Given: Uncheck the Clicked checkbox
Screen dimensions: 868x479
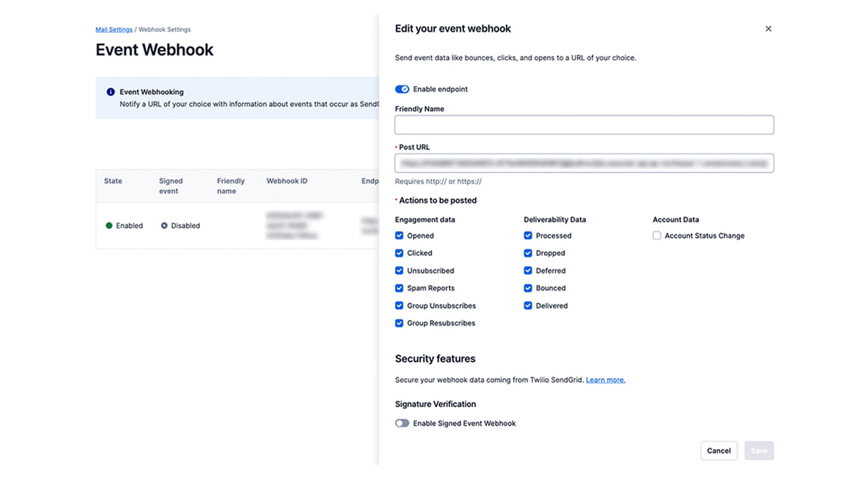Looking at the screenshot, I should (400, 253).
